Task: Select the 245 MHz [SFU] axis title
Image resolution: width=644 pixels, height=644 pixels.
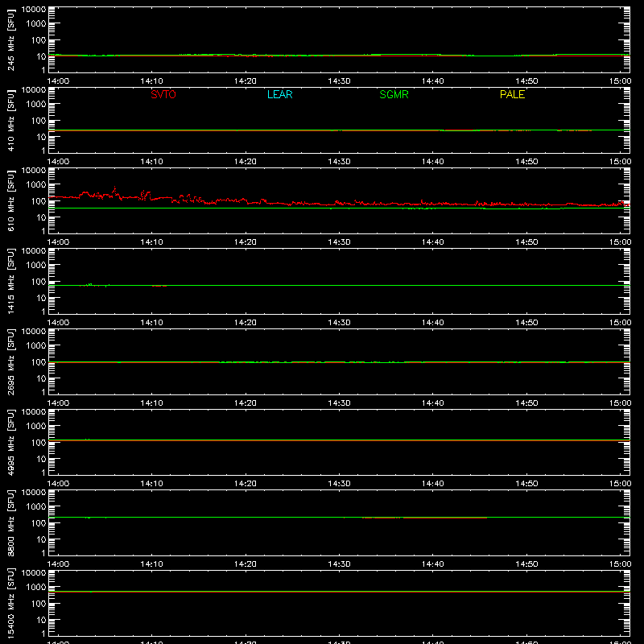Action: coord(10,39)
